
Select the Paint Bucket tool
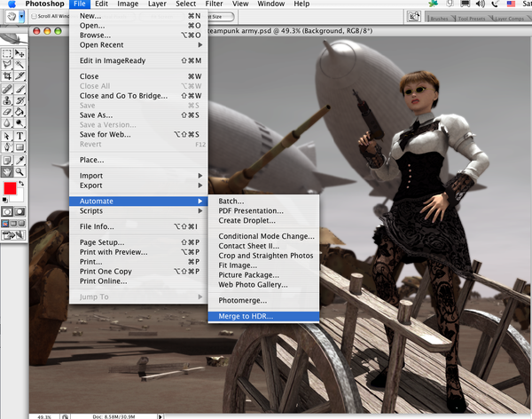click(20, 112)
